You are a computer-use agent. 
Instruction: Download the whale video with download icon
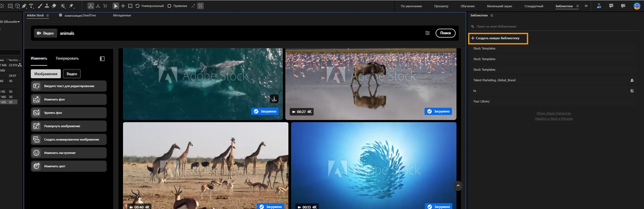click(274, 99)
